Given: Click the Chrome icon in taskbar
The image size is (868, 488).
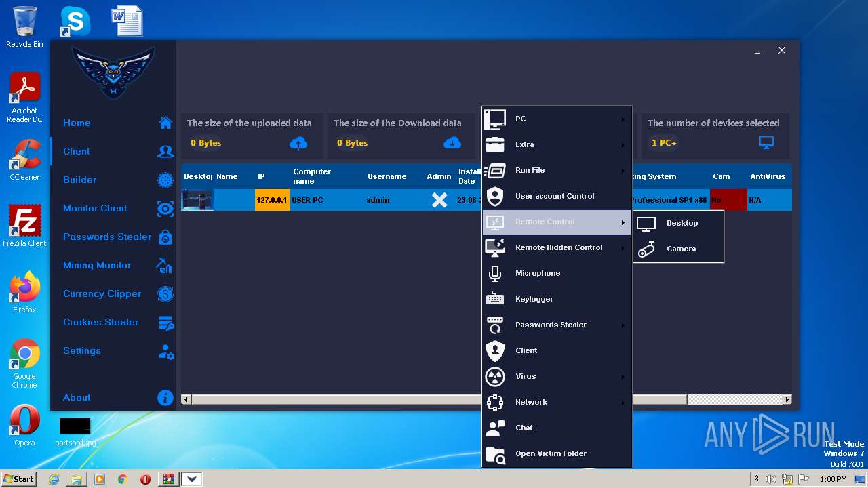Looking at the screenshot, I should [122, 479].
